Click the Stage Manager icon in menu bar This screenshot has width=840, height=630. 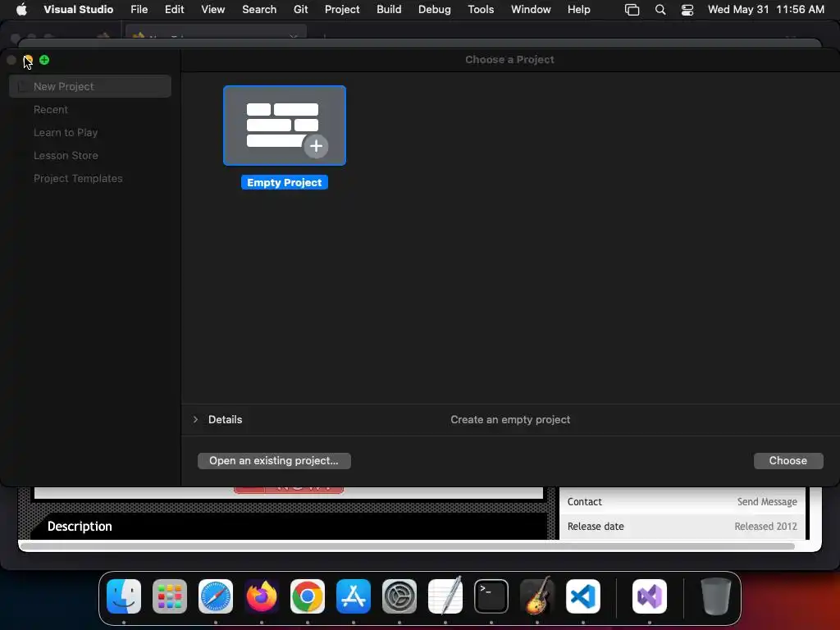click(x=632, y=10)
